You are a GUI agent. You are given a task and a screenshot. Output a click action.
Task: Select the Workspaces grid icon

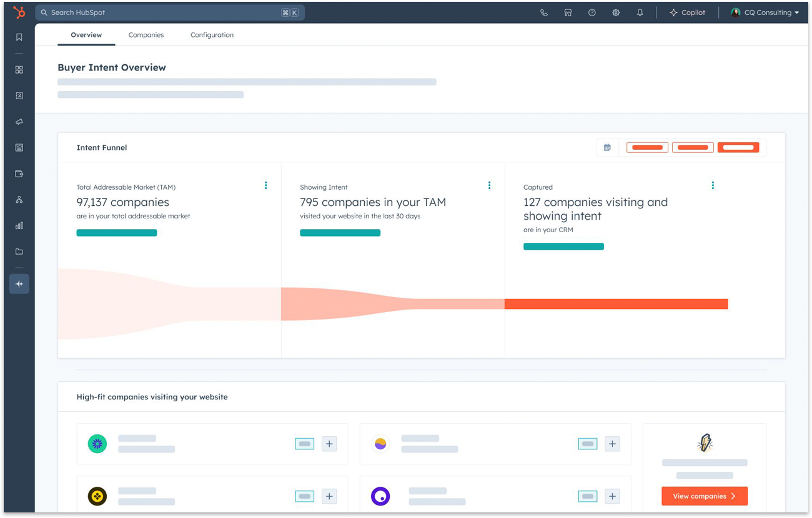pos(19,69)
